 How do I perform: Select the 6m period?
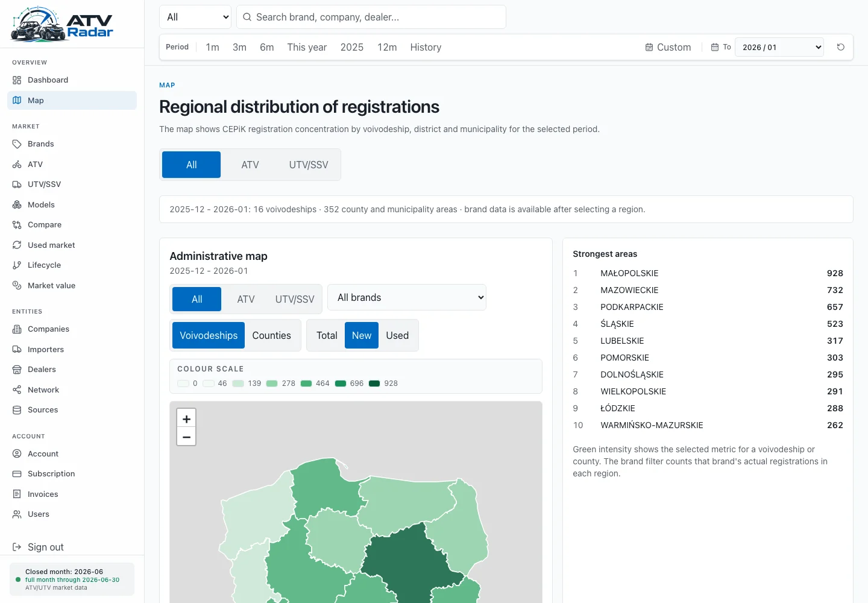267,47
